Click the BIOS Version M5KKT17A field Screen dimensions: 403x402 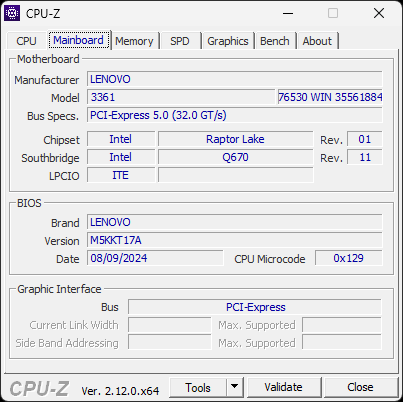pos(235,240)
